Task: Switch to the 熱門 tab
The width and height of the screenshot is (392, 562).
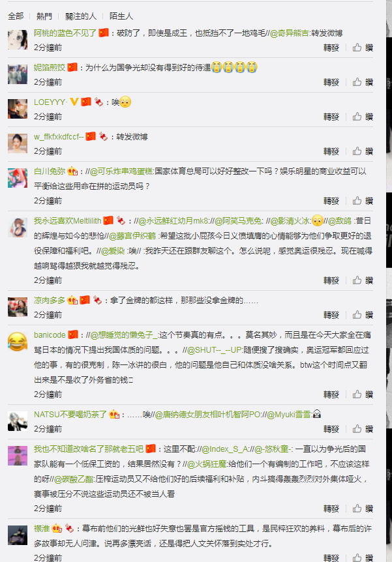Action: (44, 16)
